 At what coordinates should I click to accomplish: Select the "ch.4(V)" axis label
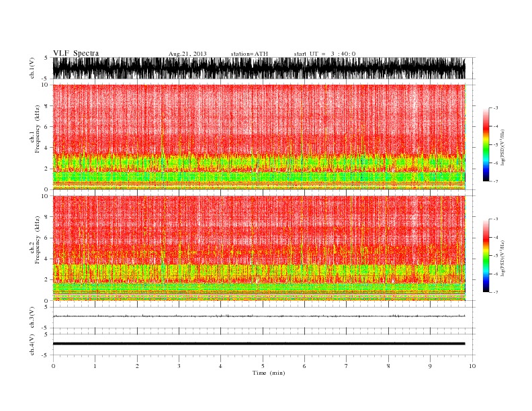pyautogui.click(x=32, y=345)
